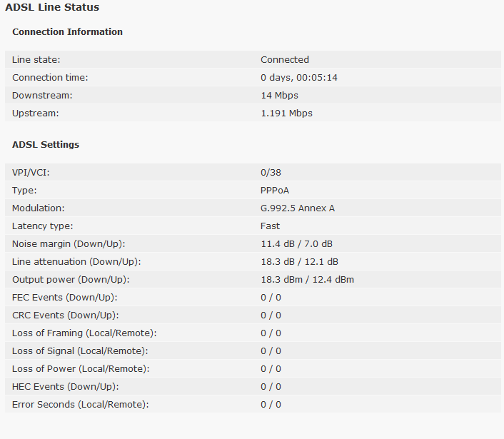Click the Line attenuation 18.3 dB / 12.1 dB value

(x=300, y=262)
